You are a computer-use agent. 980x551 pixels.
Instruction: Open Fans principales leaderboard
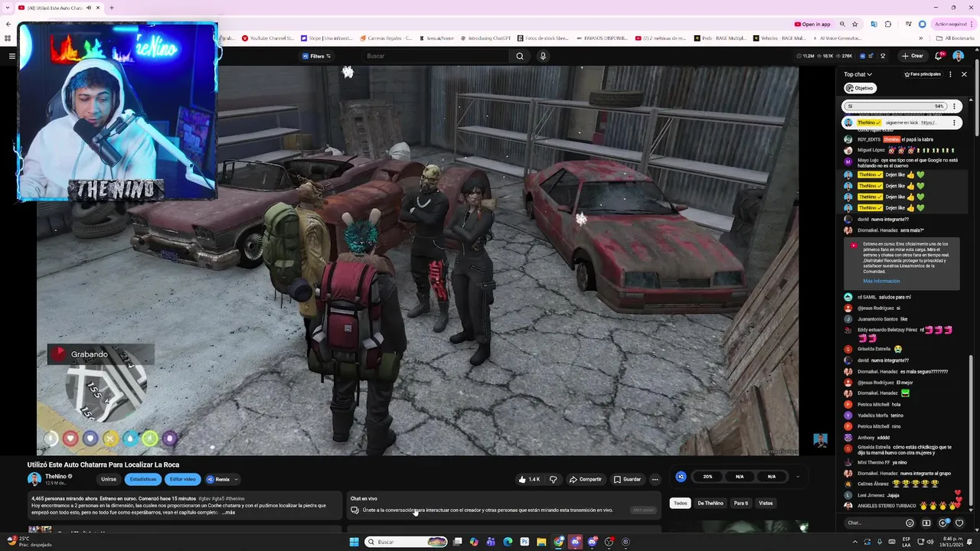[x=923, y=74]
